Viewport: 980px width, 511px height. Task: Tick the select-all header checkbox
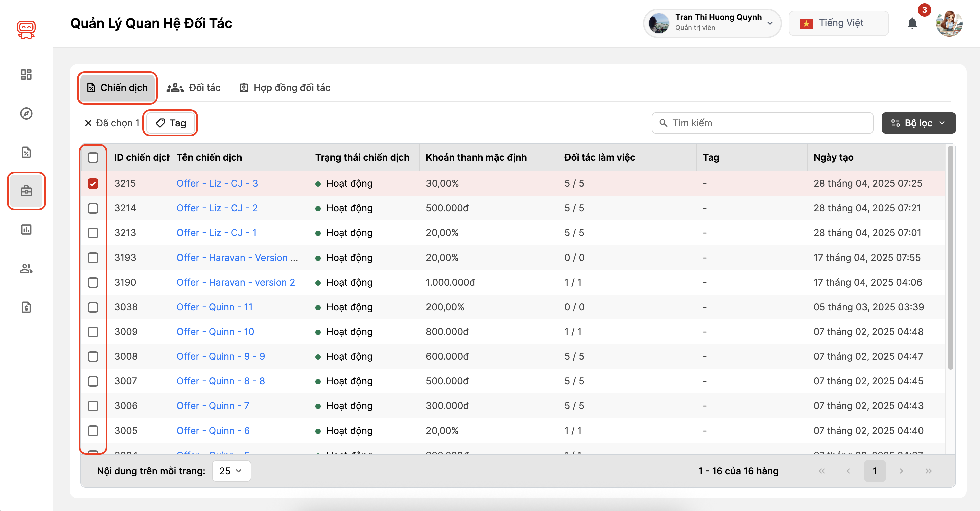point(93,157)
